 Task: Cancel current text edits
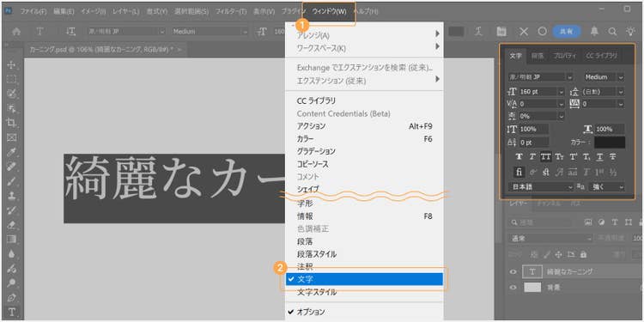[x=524, y=31]
